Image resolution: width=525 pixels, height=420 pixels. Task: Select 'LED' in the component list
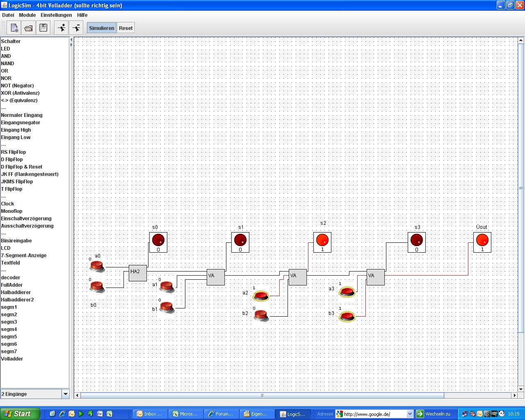5,48
